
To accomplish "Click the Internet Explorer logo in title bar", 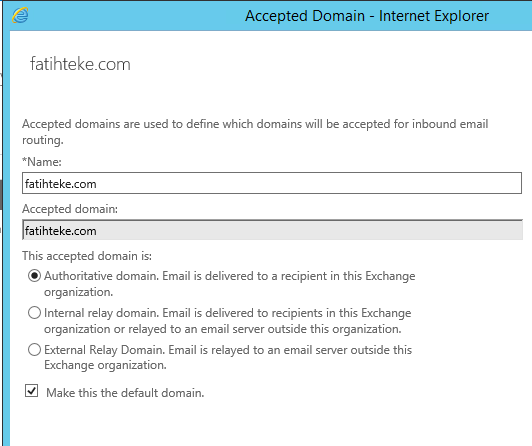I will [x=20, y=16].
